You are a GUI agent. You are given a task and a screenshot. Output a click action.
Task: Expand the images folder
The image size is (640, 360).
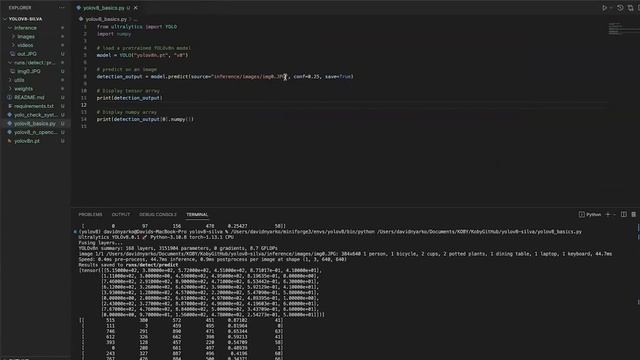[x=13, y=37]
